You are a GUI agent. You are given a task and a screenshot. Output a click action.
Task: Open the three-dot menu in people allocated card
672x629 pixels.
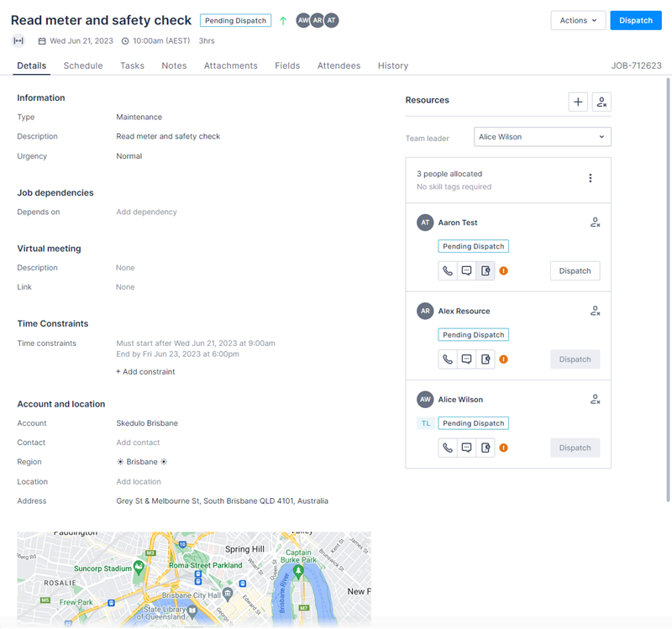pyautogui.click(x=591, y=179)
